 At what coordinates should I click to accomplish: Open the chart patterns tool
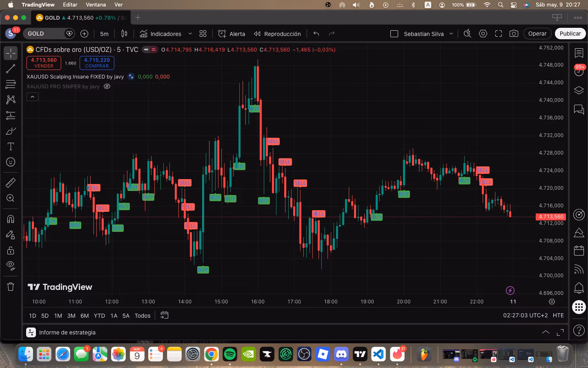(x=11, y=100)
